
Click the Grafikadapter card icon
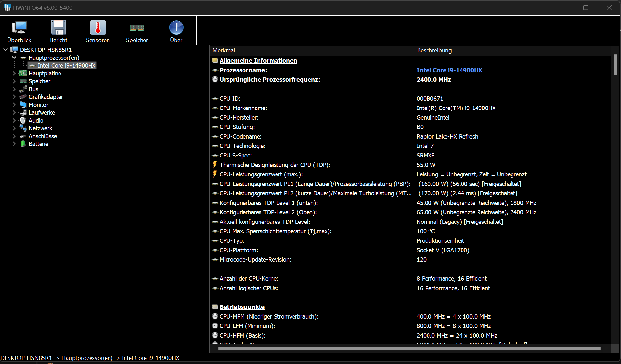pyautogui.click(x=23, y=97)
